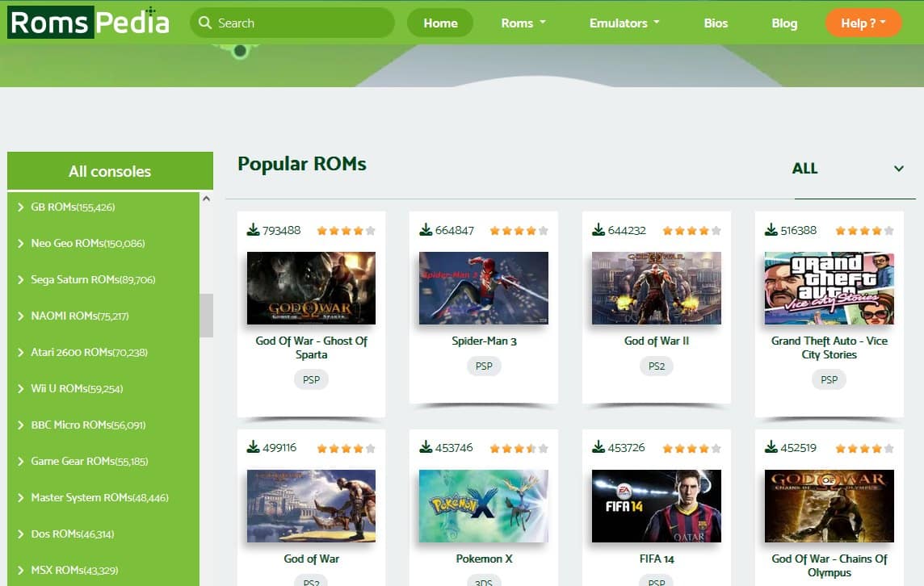Click the MSX ROMs chevron
Viewport: 924px width, 586px height.
point(21,570)
